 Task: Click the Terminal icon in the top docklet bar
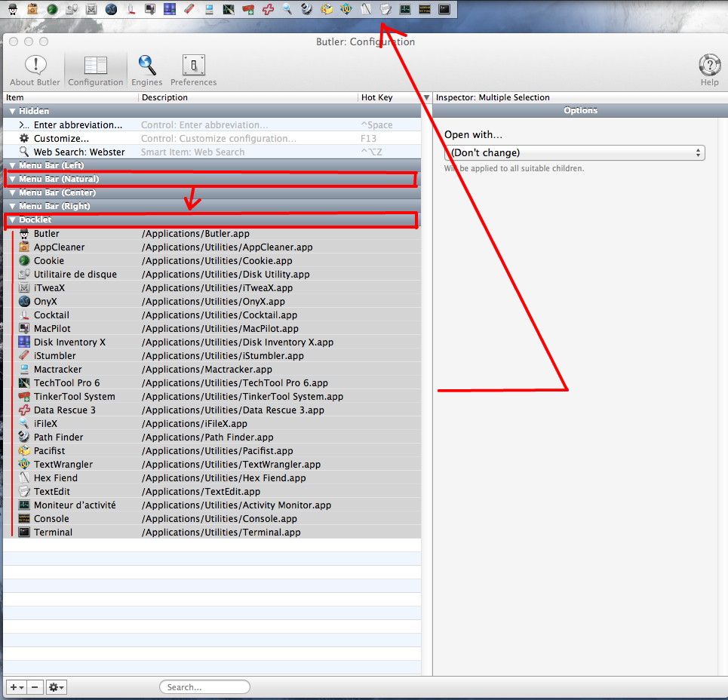pyautogui.click(x=444, y=9)
